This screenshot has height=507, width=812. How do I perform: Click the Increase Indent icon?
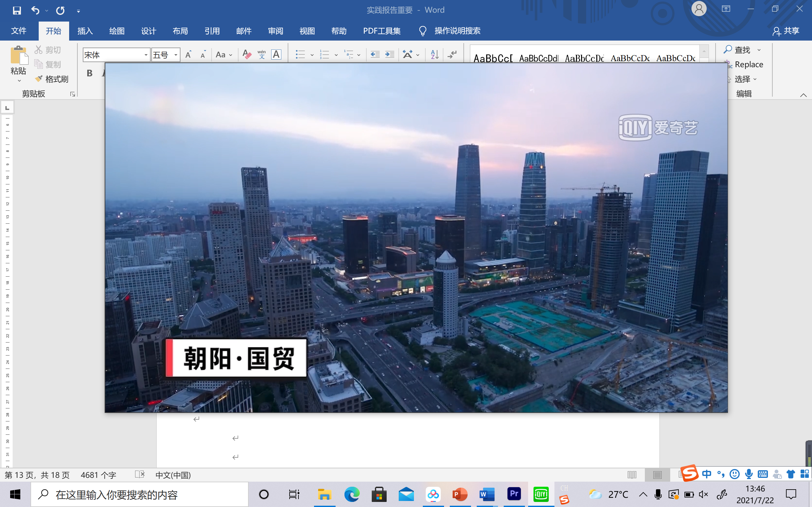pos(390,55)
